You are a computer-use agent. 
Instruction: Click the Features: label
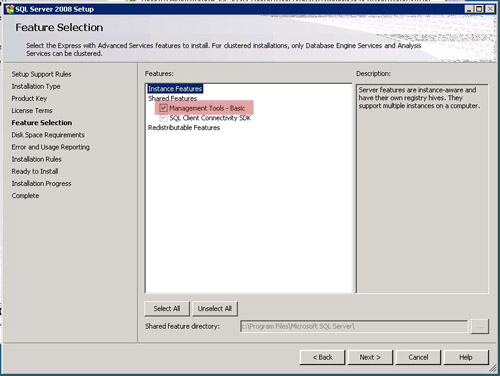(x=159, y=73)
